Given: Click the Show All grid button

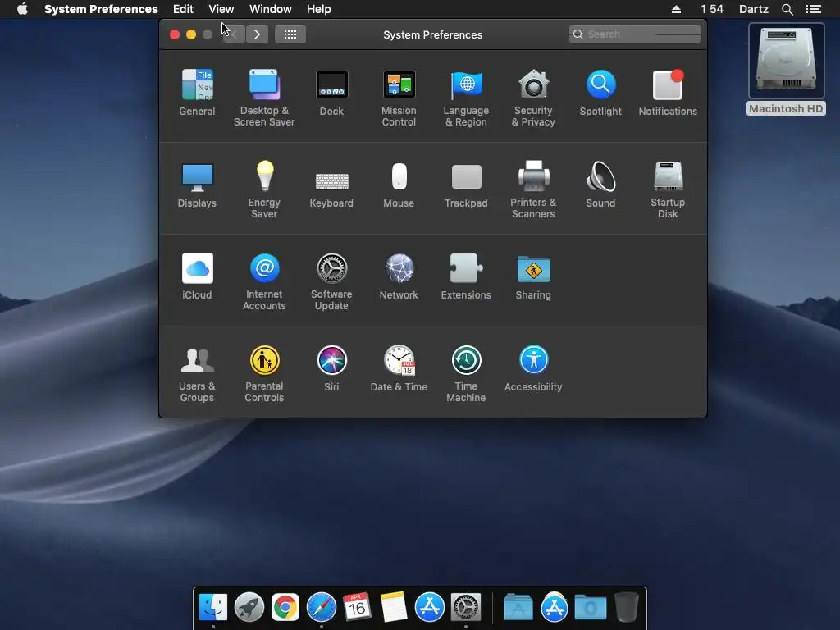Looking at the screenshot, I should (290, 34).
